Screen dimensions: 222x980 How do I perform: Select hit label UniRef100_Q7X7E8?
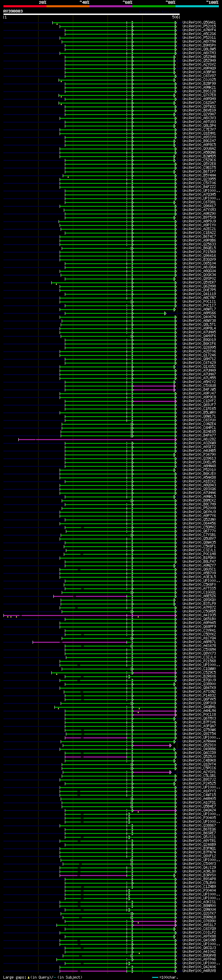click(x=199, y=95)
